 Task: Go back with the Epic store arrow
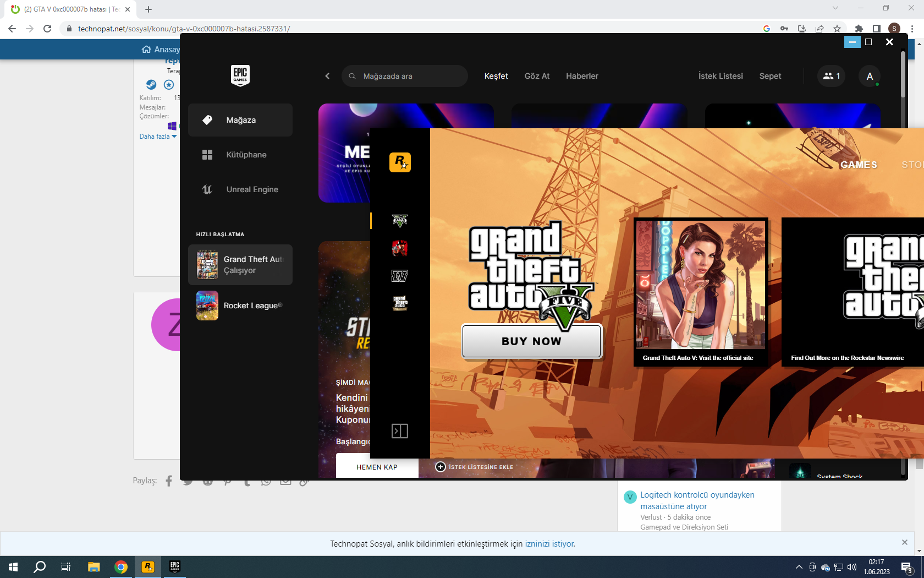[x=327, y=76]
